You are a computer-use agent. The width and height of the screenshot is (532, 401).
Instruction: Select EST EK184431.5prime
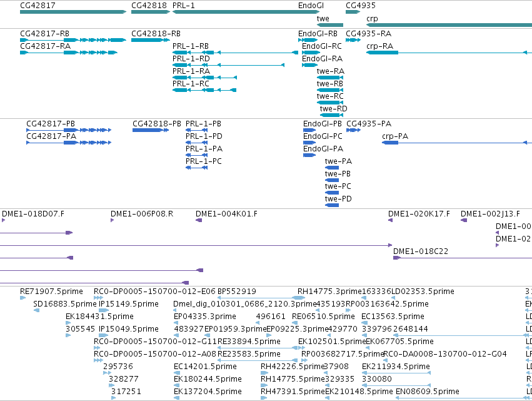point(68,323)
